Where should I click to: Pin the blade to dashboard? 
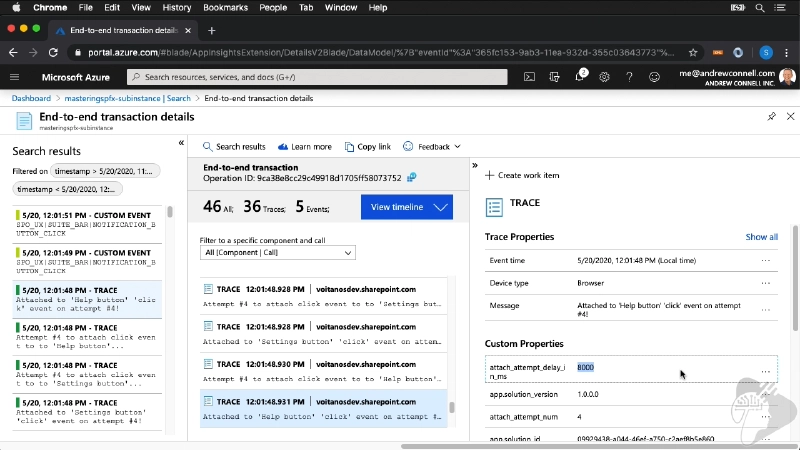point(771,116)
